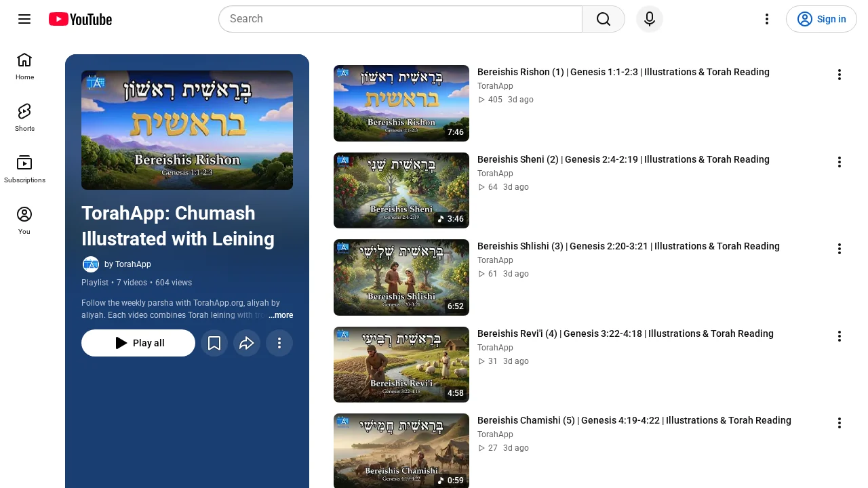868x488 pixels.
Task: Click the Bereishis Sheni (2) title
Action: click(623, 159)
